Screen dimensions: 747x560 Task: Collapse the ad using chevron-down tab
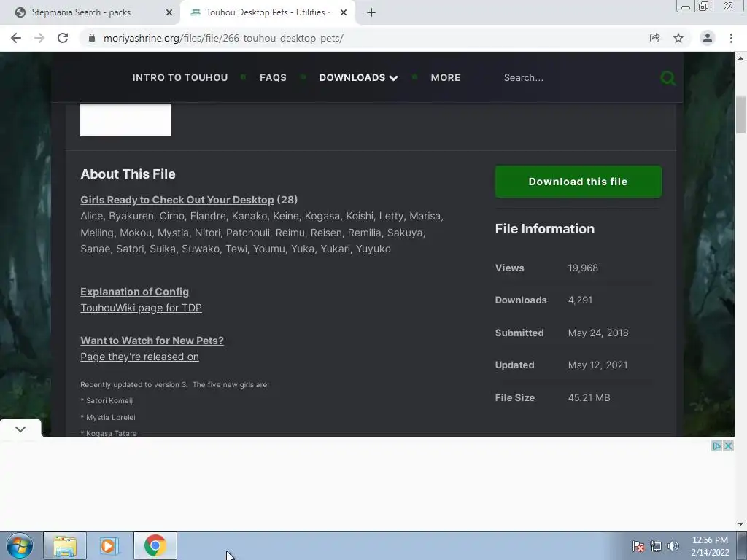(x=20, y=429)
